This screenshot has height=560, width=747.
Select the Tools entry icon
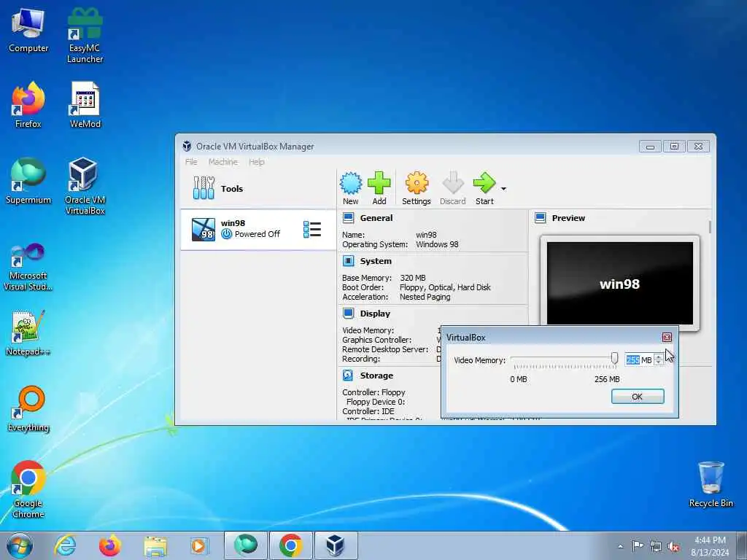point(204,188)
